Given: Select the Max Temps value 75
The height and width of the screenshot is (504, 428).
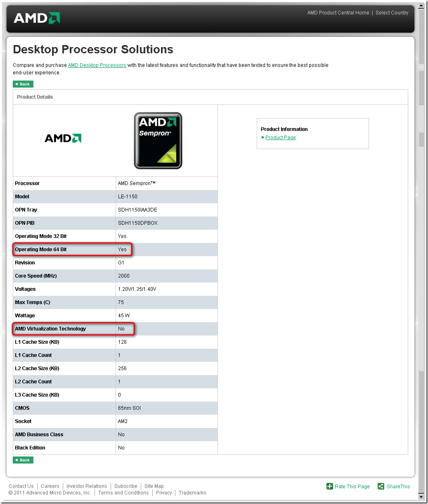Looking at the screenshot, I should (121, 302).
